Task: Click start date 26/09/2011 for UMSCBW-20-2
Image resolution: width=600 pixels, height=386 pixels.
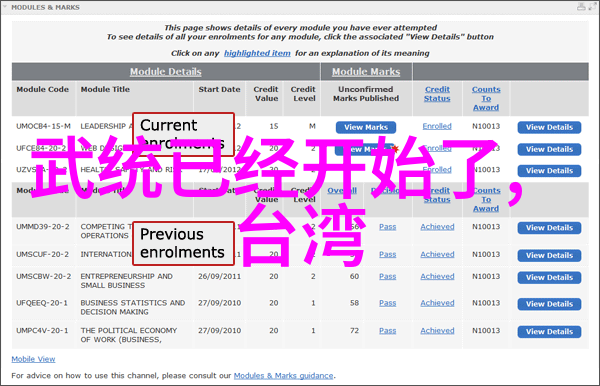Action: click(x=219, y=276)
